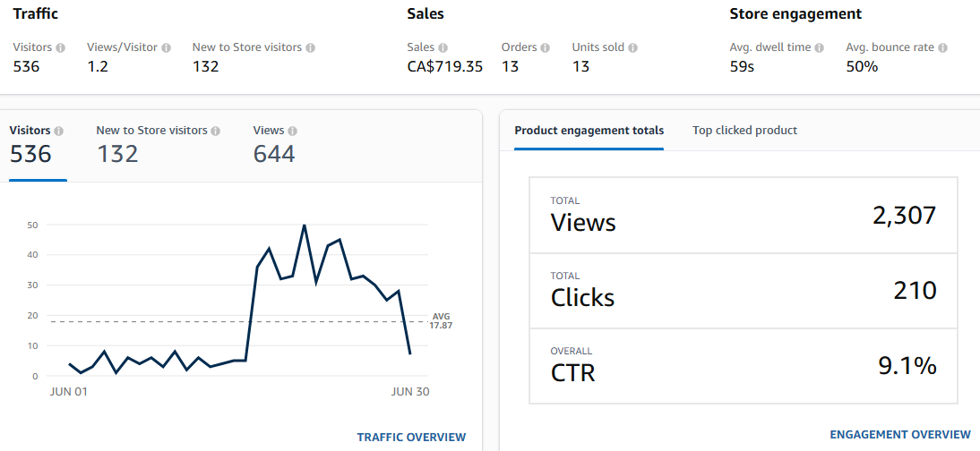Click info icon beside top Visitors metric
The width and height of the screenshot is (980, 451).
pos(61,47)
